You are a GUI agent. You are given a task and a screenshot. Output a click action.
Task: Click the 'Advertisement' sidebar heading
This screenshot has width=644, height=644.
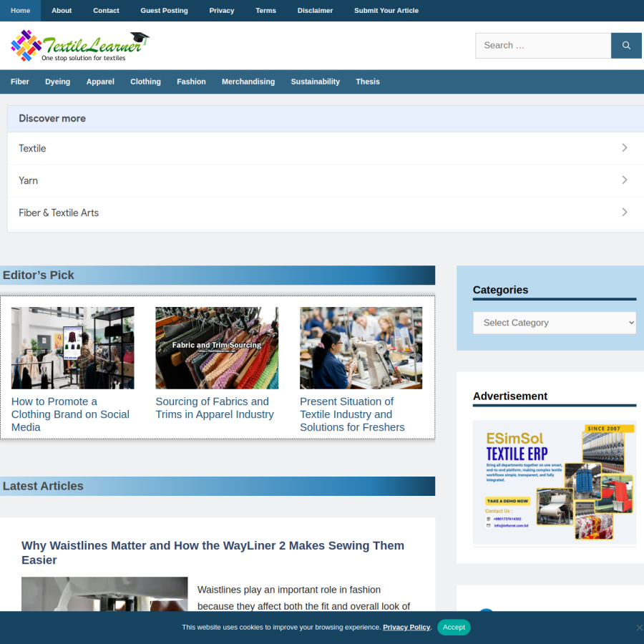tap(510, 396)
